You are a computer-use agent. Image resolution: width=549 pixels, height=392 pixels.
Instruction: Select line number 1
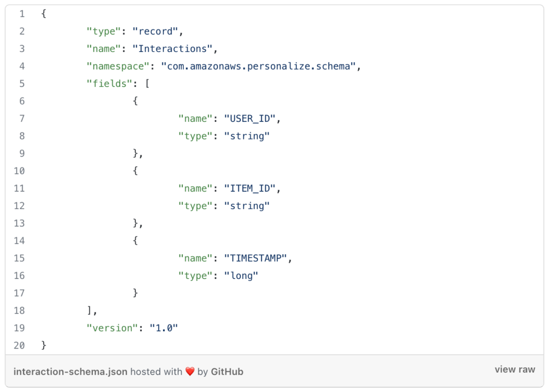pos(22,14)
